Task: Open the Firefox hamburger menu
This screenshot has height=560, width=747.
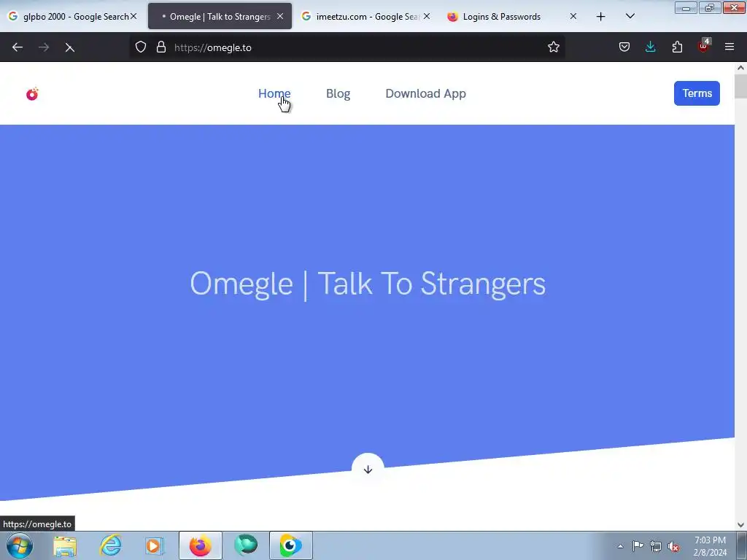Action: (x=729, y=47)
